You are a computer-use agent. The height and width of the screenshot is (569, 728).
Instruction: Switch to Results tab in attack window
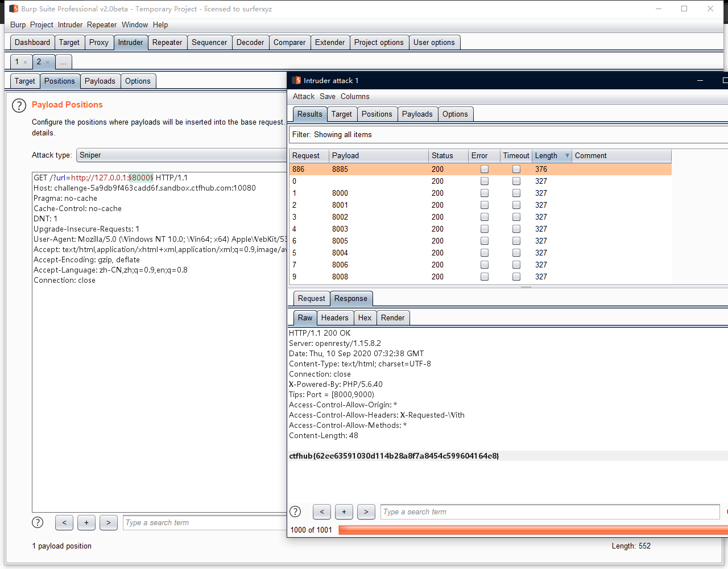(x=310, y=114)
